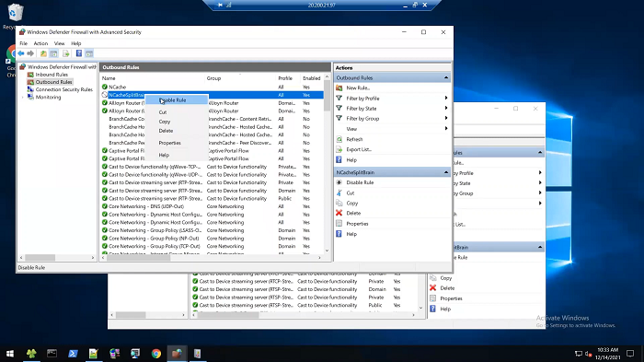Select Inbound Rules in the tree
Screen dimensions: 644x362
pos(52,75)
